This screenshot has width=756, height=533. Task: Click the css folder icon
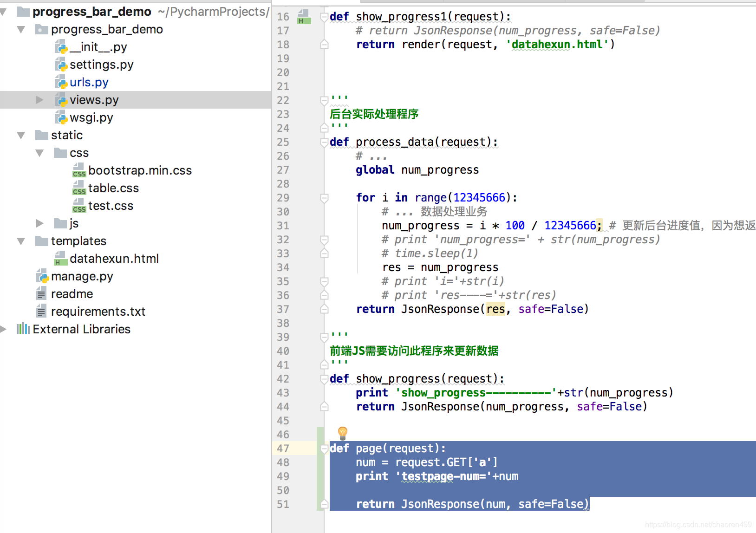point(60,153)
